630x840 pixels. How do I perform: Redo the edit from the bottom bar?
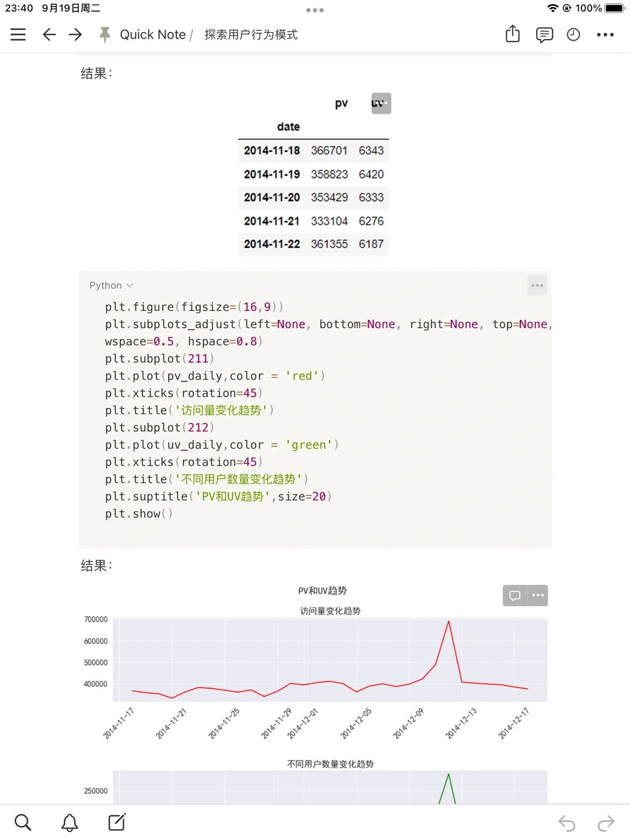click(x=606, y=823)
